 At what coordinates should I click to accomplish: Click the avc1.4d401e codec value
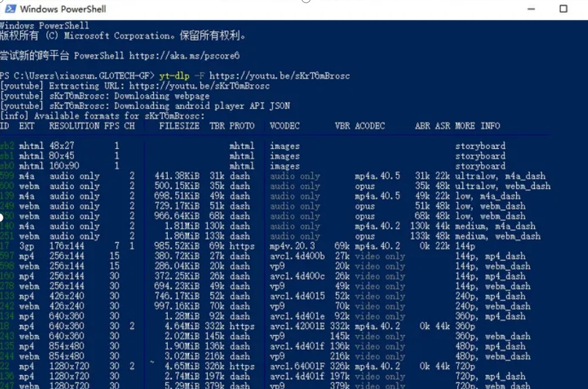pos(297,317)
